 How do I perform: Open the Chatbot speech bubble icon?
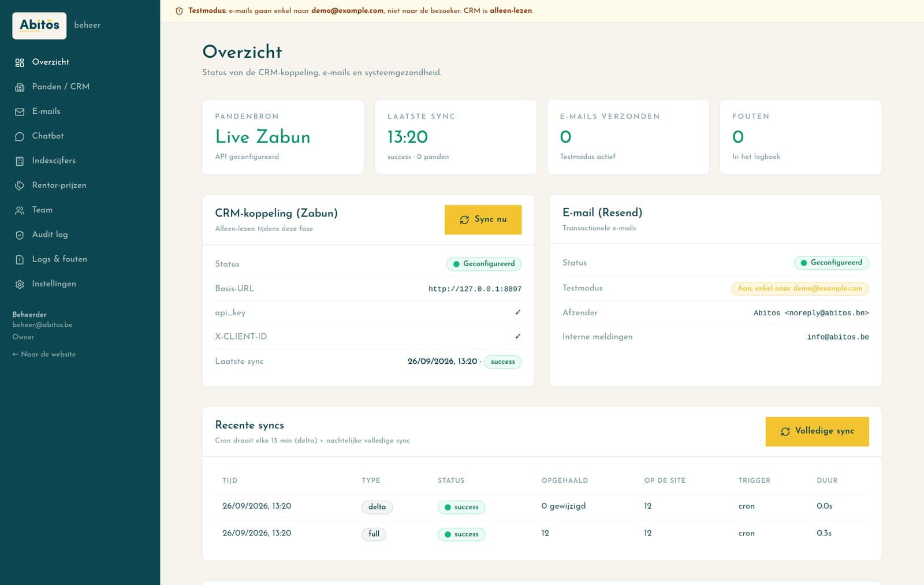(20, 136)
